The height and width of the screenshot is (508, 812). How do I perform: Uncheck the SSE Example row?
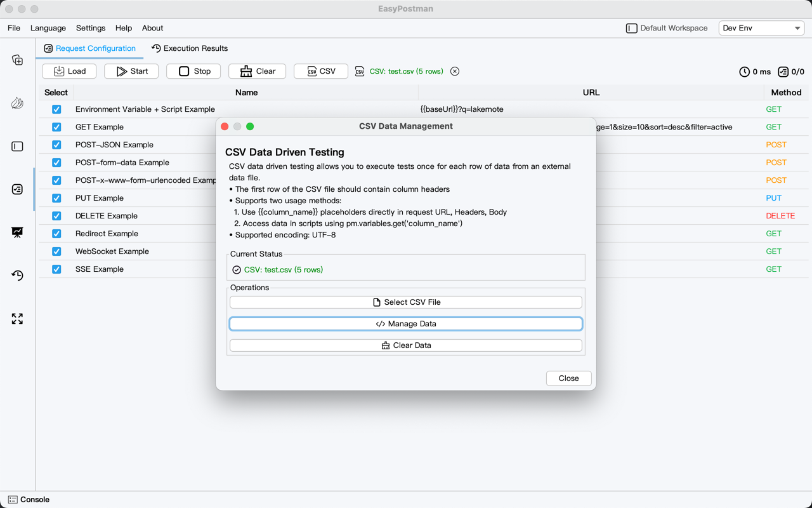pos(56,269)
